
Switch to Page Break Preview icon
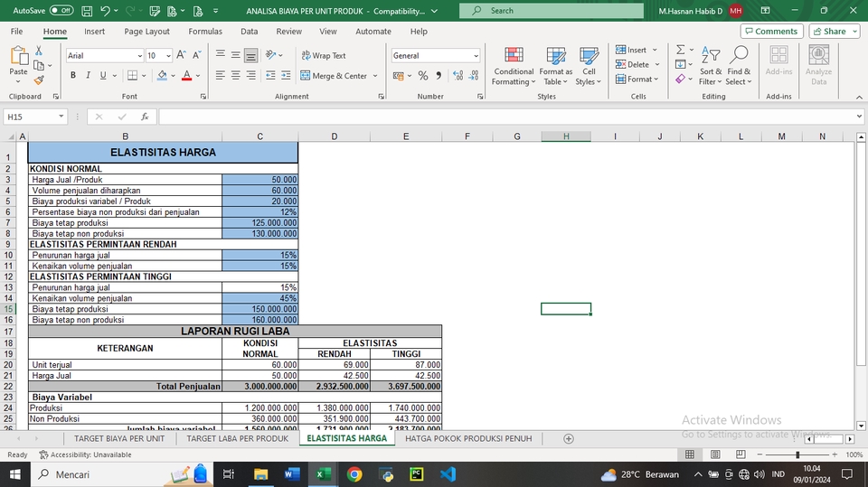[741, 454]
